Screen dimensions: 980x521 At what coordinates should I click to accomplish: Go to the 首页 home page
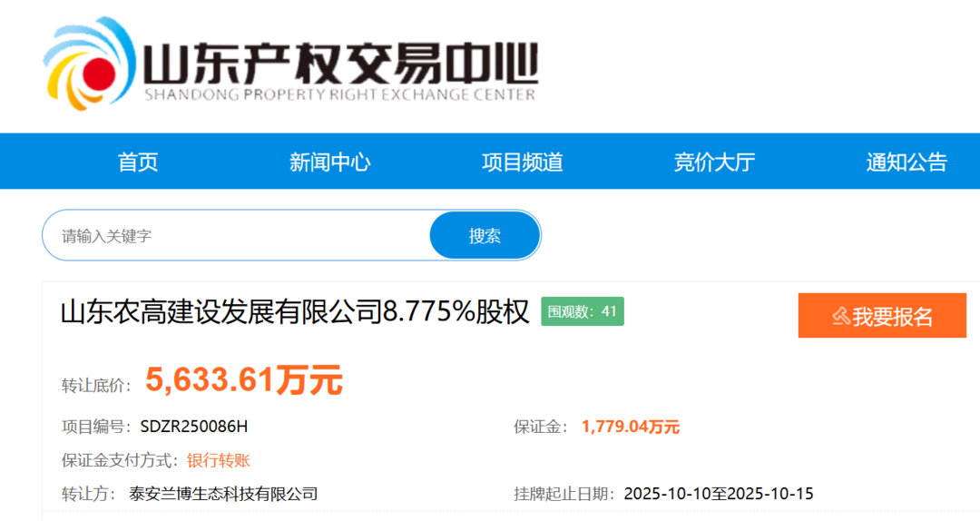[x=138, y=162]
